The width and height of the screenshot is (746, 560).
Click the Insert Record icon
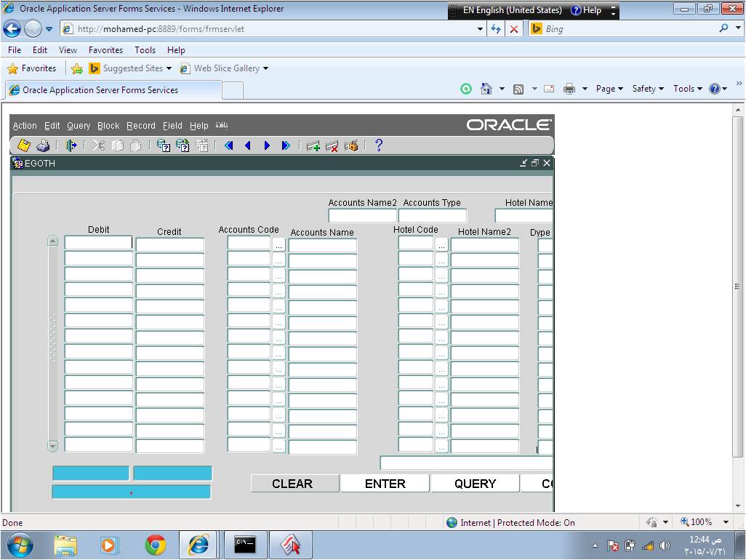[x=313, y=145]
